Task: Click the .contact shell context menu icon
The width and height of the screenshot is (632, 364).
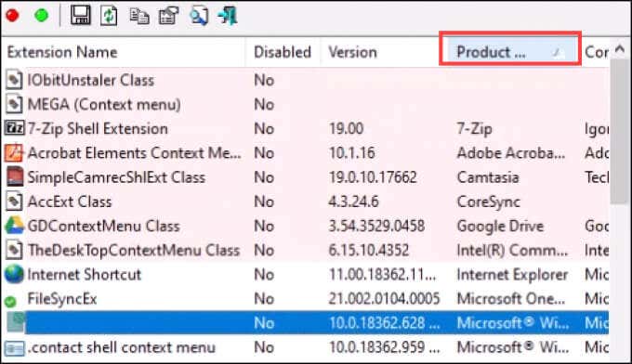Action: [14, 348]
